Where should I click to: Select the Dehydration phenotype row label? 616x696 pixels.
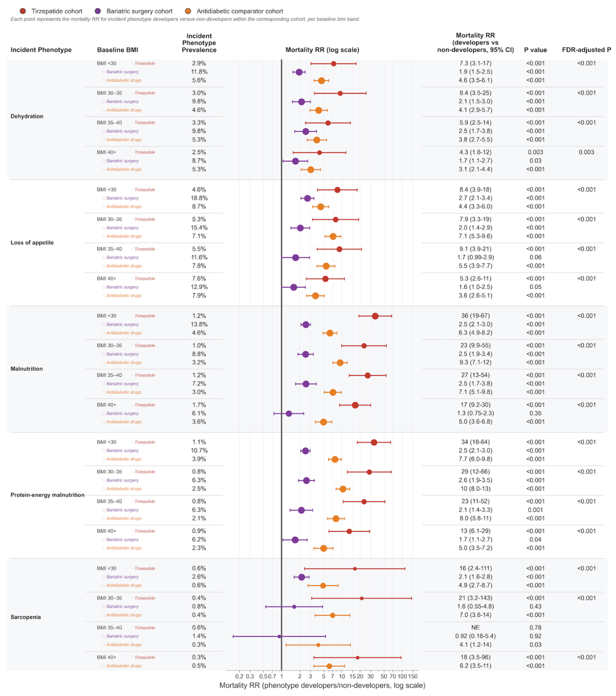tap(27, 116)
